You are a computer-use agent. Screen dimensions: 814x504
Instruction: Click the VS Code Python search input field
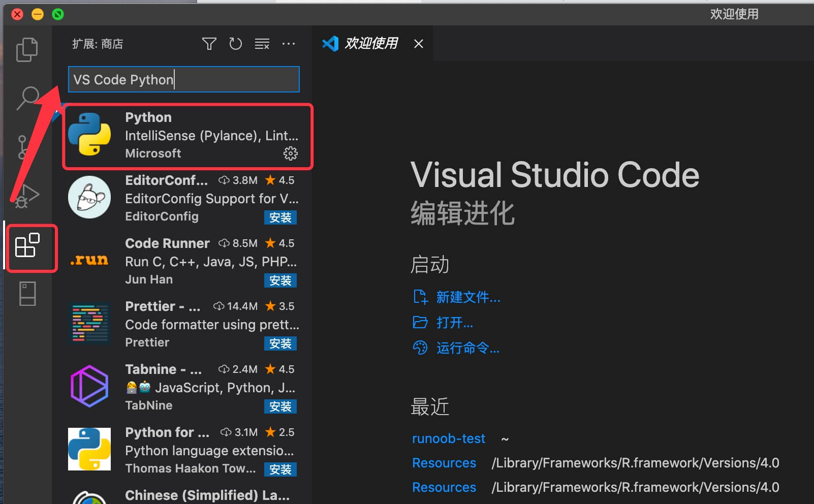[x=183, y=79]
